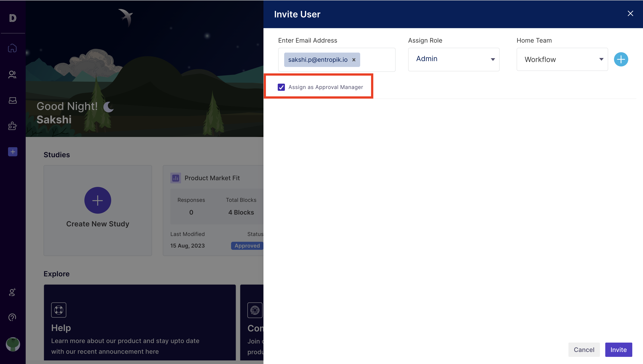
Task: Cancel the user invitation
Action: point(584,350)
